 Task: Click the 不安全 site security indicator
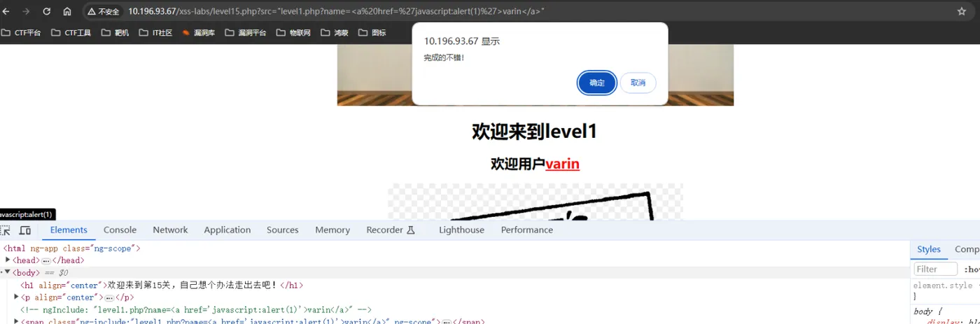pos(104,12)
